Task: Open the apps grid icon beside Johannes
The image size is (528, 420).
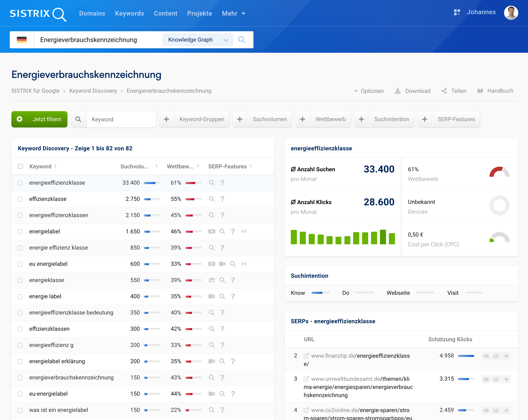Action: [457, 12]
